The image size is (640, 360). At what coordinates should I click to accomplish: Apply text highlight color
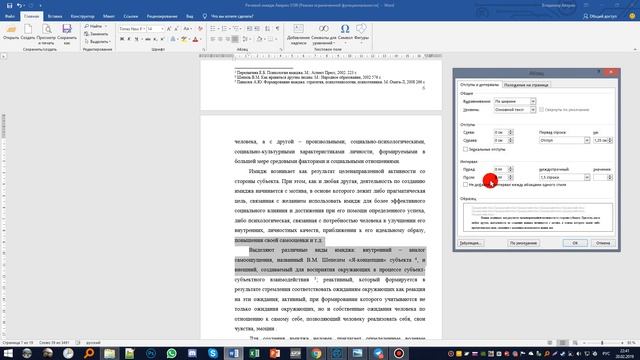(184, 39)
